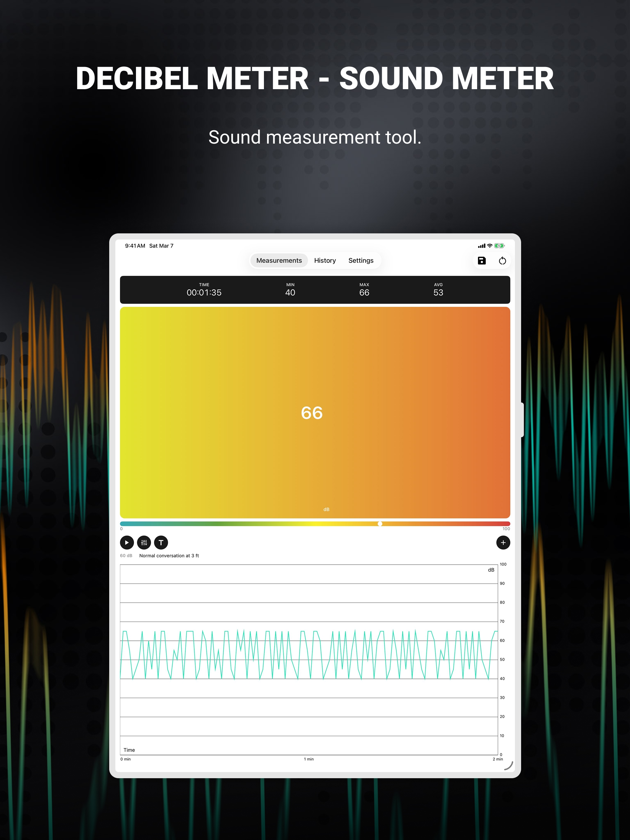This screenshot has height=840, width=630.
Task: Tap the '1 min' time axis label
Action: (309, 759)
